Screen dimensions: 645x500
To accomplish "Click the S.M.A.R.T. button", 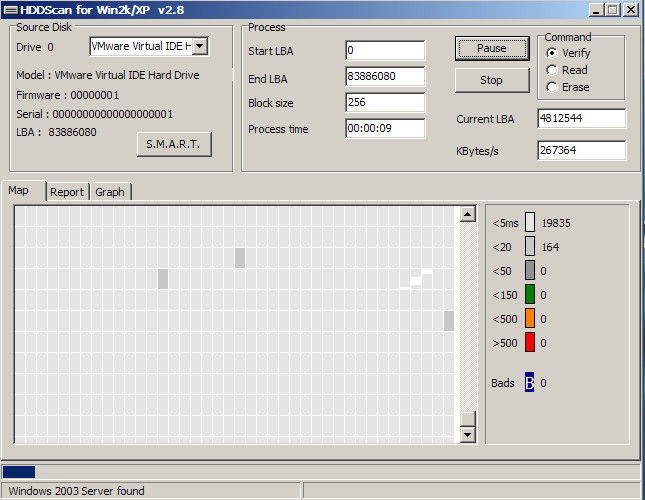I will click(174, 144).
